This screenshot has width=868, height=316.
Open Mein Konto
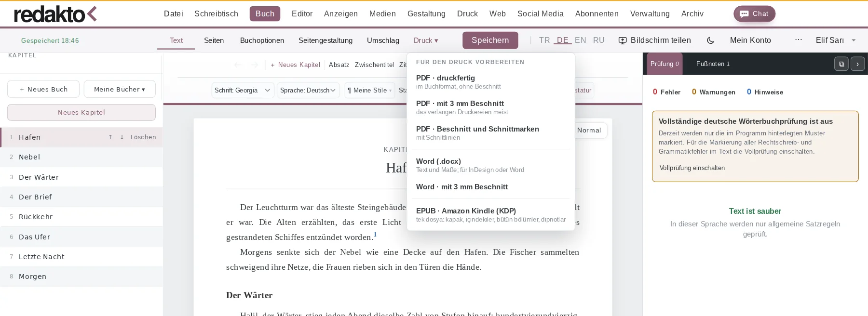click(750, 40)
